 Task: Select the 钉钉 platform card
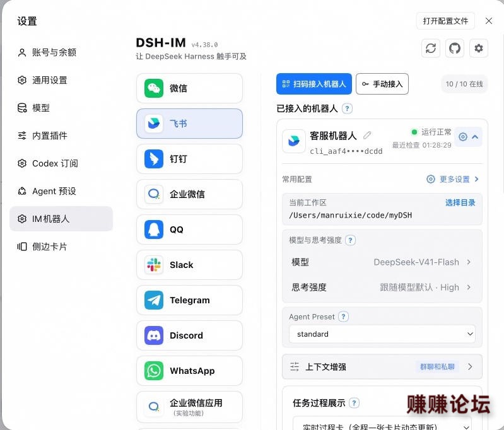pos(189,159)
